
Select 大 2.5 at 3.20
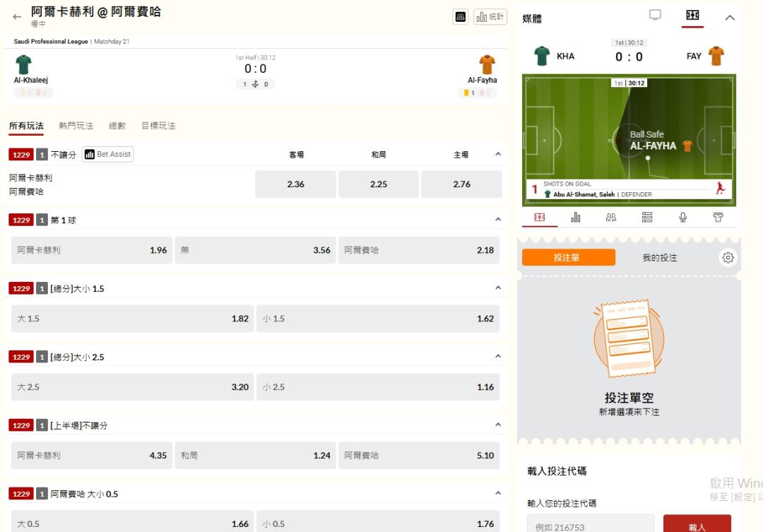(x=132, y=387)
